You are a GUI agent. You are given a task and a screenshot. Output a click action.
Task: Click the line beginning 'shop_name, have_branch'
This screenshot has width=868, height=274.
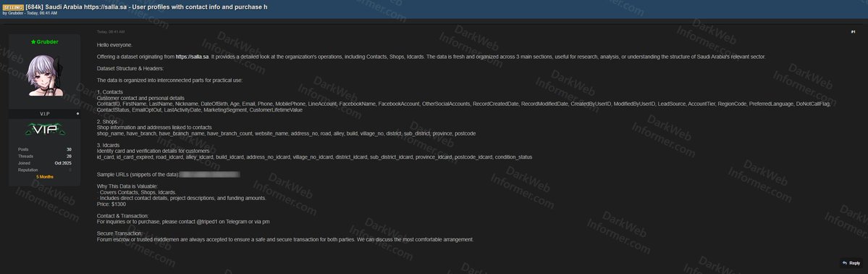286,133
